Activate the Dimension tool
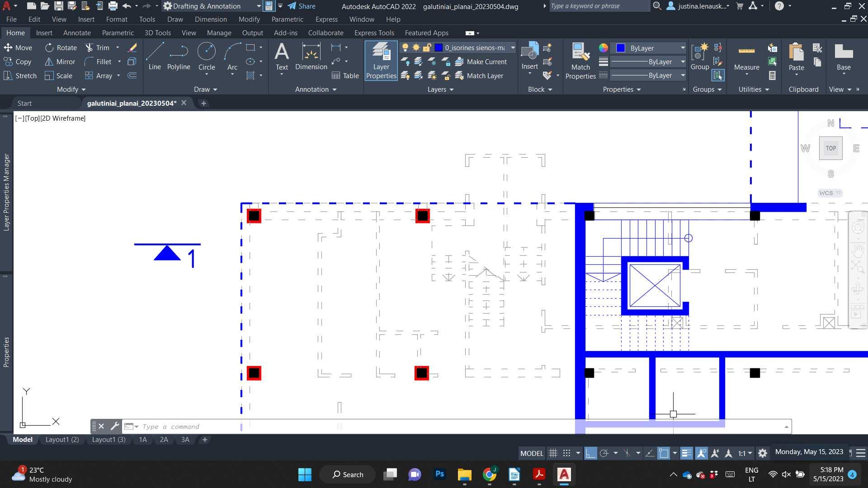This screenshot has width=868, height=488. (x=311, y=56)
